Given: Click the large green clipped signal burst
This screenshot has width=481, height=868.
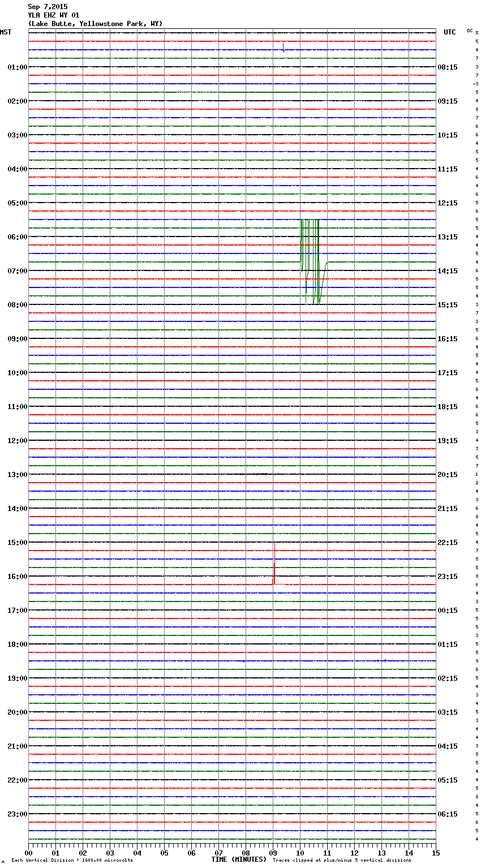Looking at the screenshot, I should [x=310, y=260].
